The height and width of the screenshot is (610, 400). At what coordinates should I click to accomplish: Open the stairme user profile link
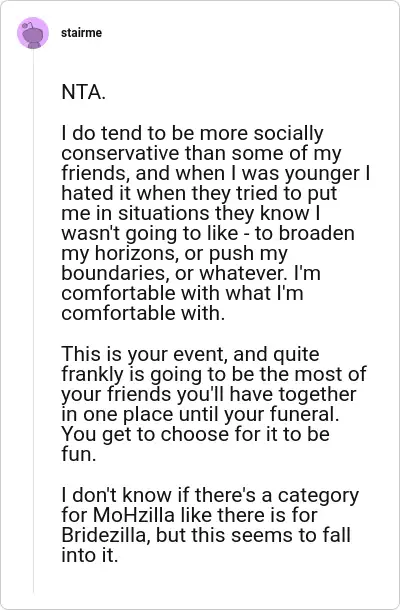click(81, 33)
